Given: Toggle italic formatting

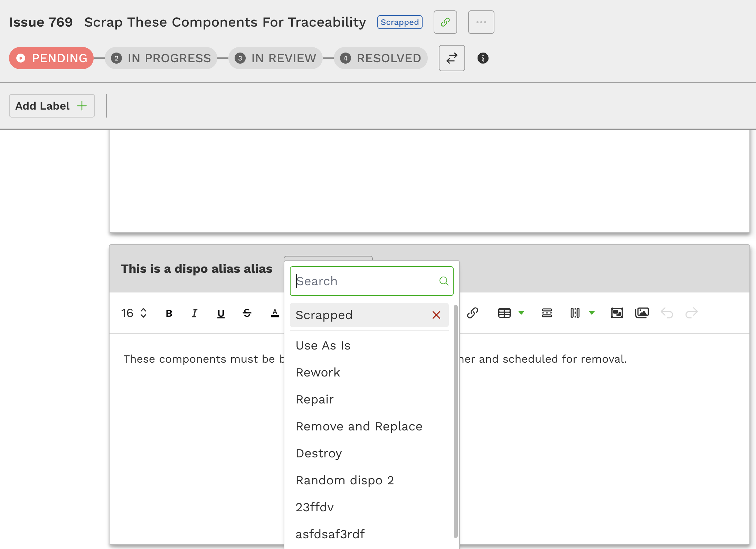Looking at the screenshot, I should pos(195,313).
